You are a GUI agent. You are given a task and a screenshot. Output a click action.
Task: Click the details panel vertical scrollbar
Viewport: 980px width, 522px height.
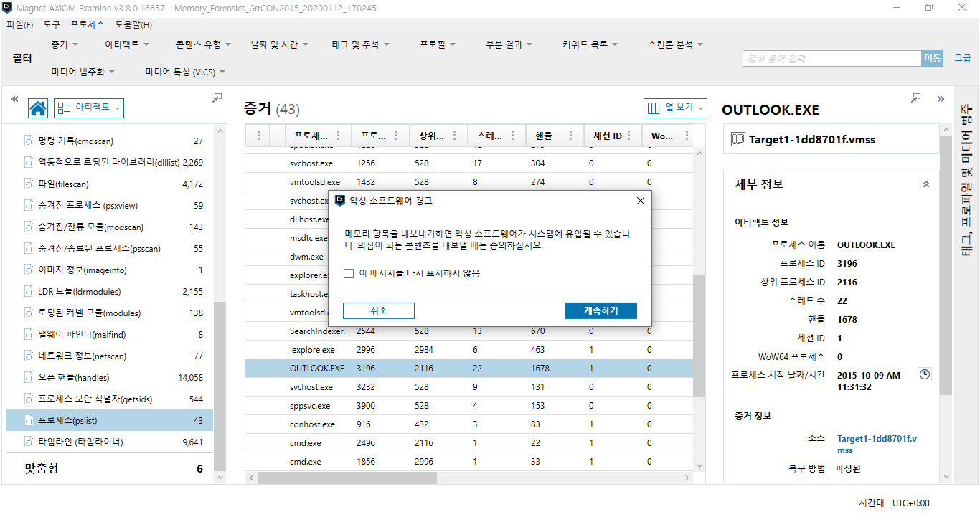946,265
